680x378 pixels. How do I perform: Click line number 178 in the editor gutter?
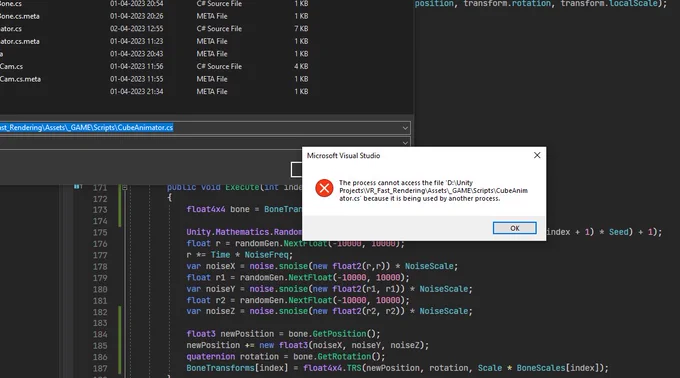tap(100, 267)
